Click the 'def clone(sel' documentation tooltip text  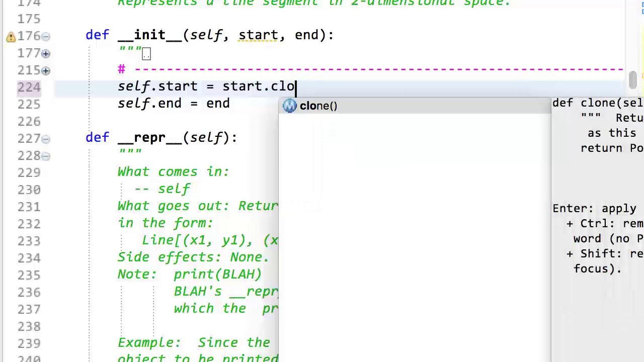(x=598, y=103)
